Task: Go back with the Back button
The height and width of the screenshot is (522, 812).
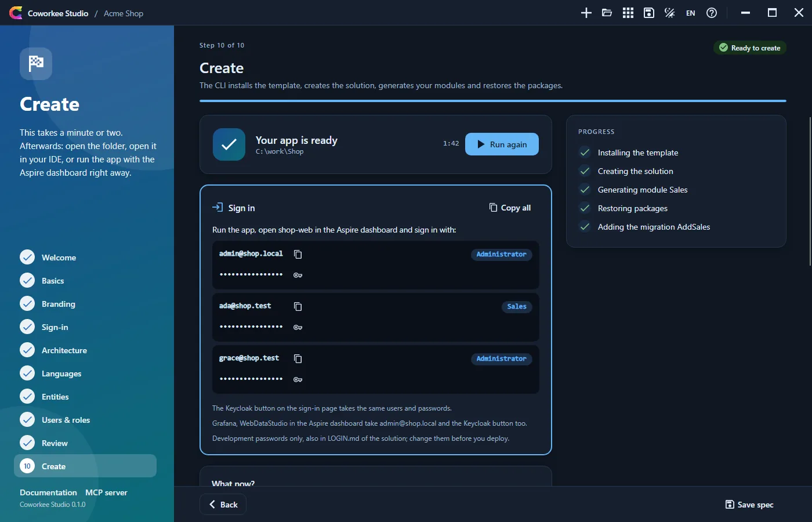Action: tap(223, 505)
